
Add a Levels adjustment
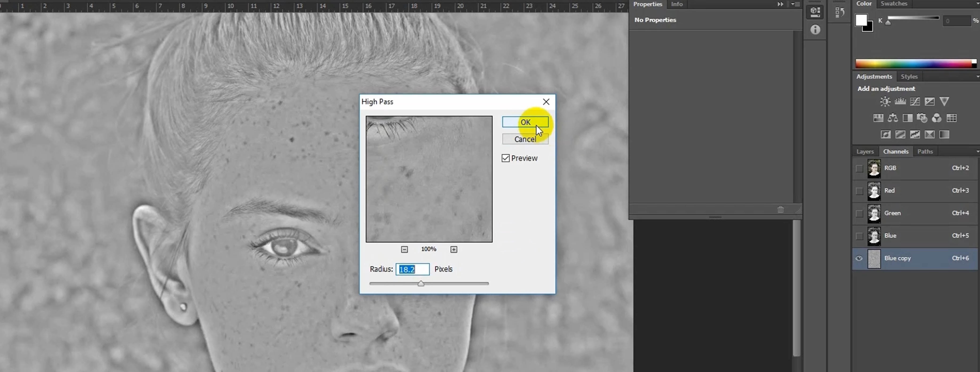pos(900,102)
